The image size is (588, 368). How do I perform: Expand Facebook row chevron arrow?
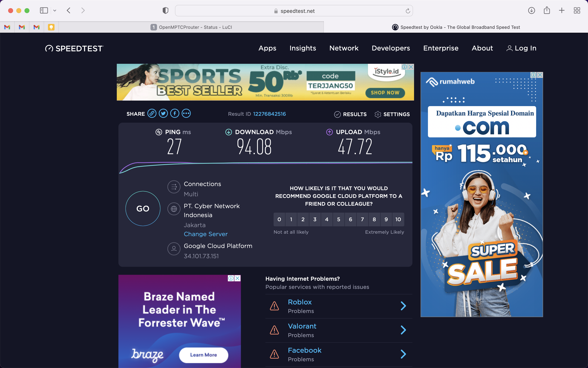point(403,354)
